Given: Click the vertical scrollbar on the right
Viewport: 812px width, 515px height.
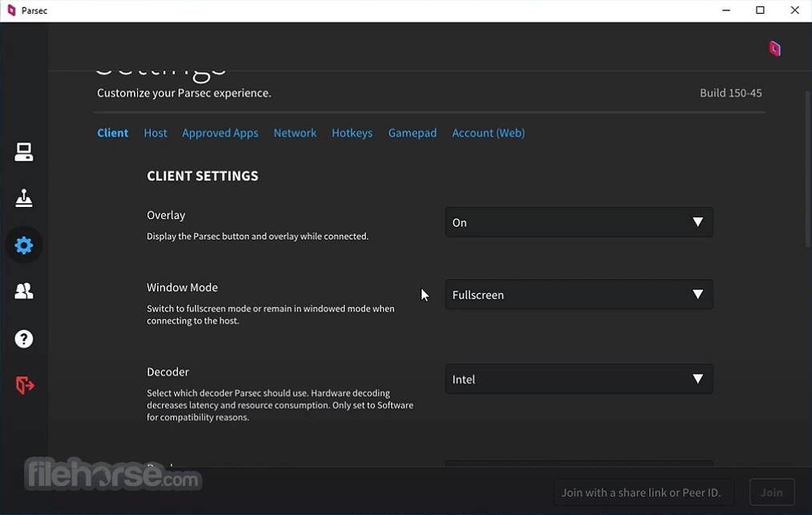Looking at the screenshot, I should (808, 169).
